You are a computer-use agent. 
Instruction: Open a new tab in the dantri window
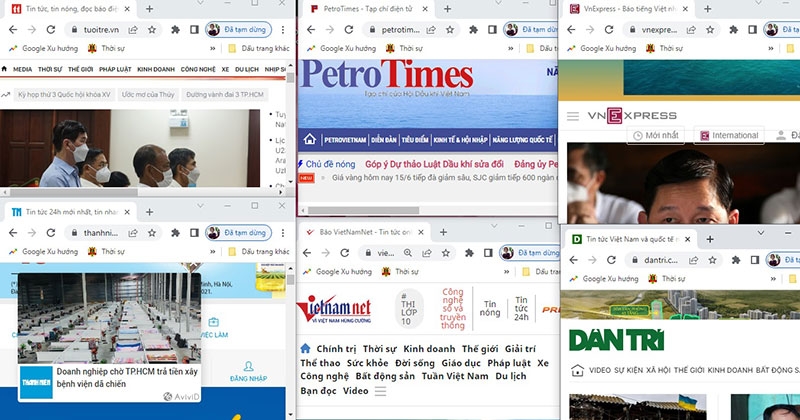[710, 239]
